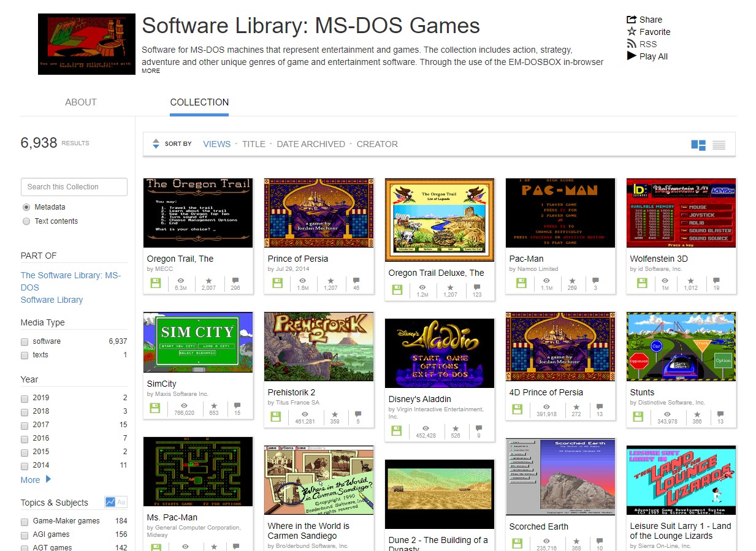The width and height of the screenshot is (756, 551).
Task: Open the Stunts title link
Action: coord(642,392)
